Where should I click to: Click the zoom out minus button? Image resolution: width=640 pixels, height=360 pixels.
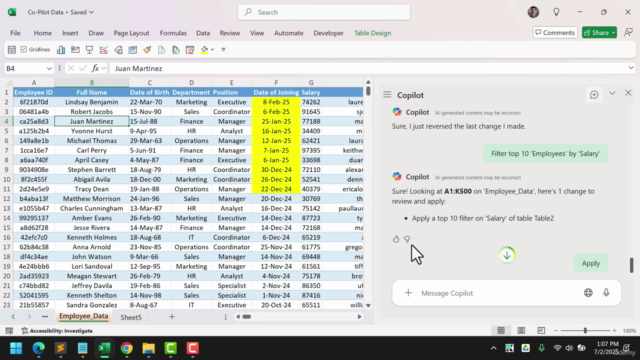pos(556,331)
